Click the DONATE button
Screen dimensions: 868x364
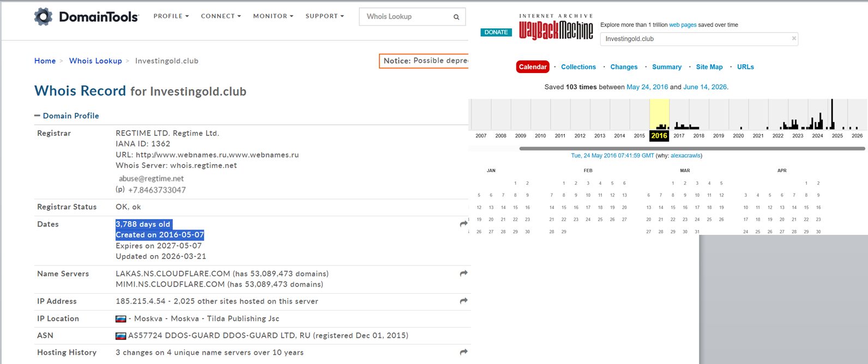tap(496, 32)
